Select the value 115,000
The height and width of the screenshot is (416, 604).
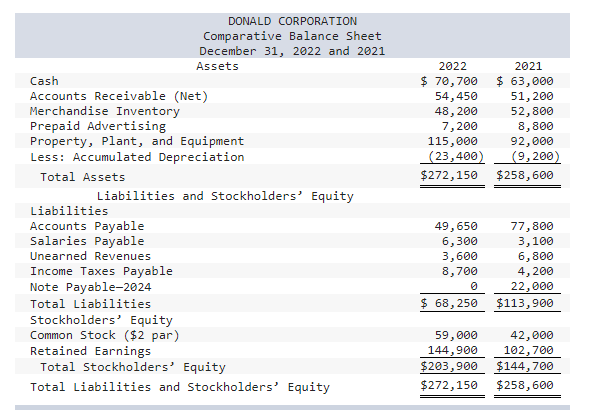click(x=453, y=141)
